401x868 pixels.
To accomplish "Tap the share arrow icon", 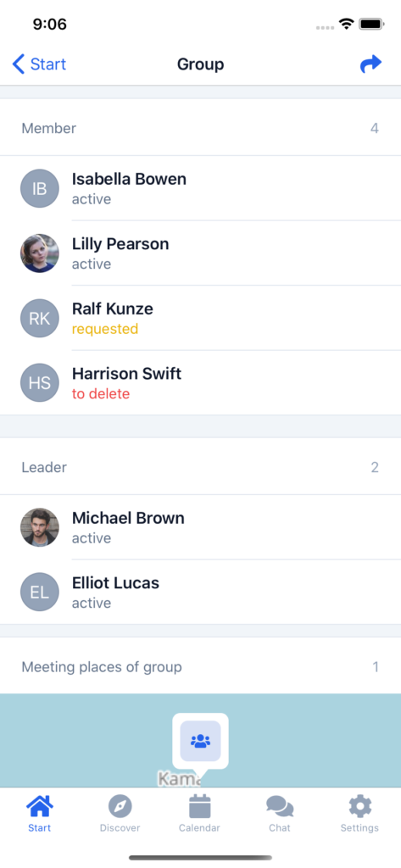I will (370, 64).
